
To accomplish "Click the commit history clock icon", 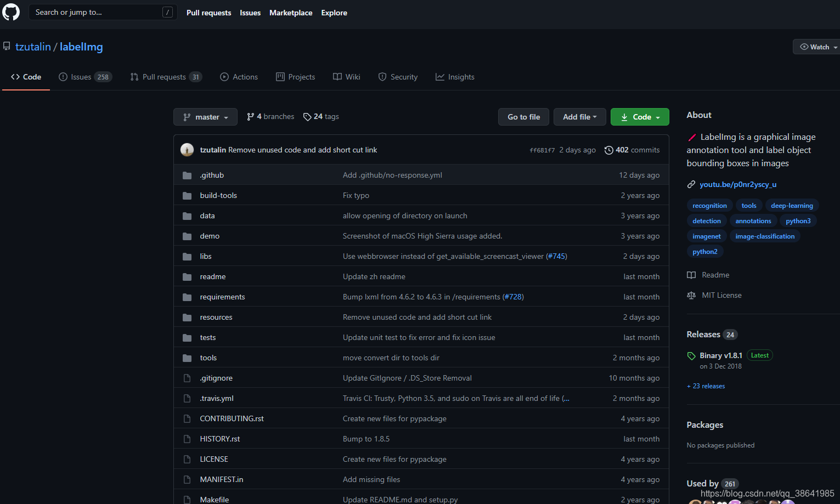I will click(608, 150).
